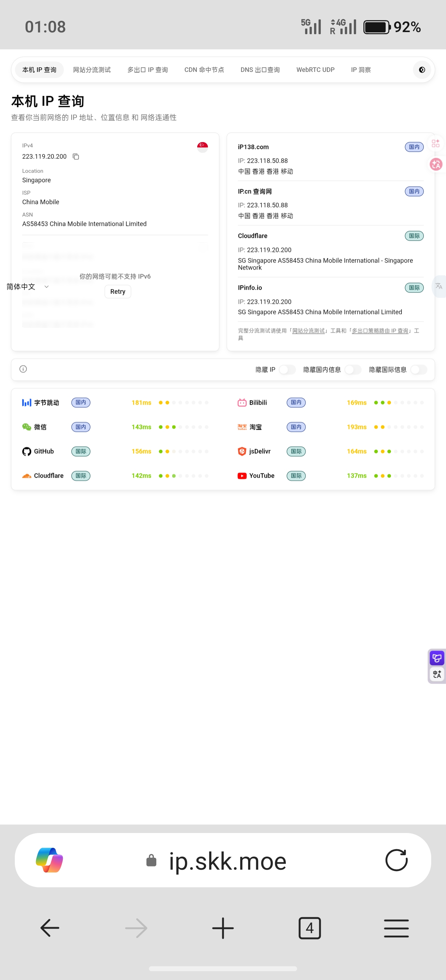Show the 4 open tabs

310,928
